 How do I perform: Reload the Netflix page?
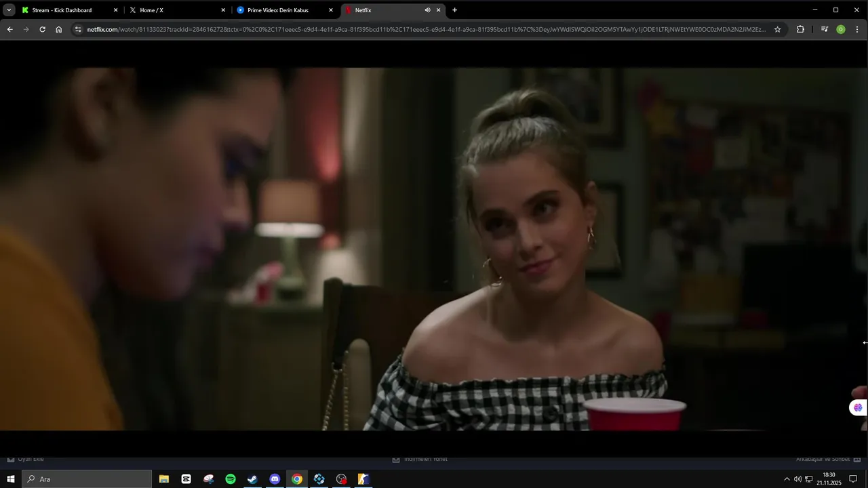[x=42, y=29]
